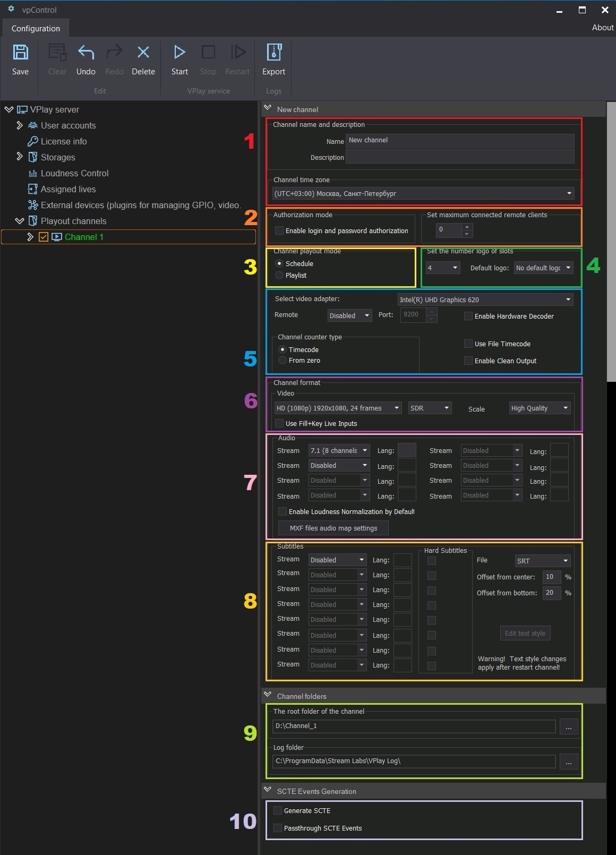This screenshot has height=855, width=616.
Task: Open MXF files audio map settings
Action: pyautogui.click(x=333, y=528)
